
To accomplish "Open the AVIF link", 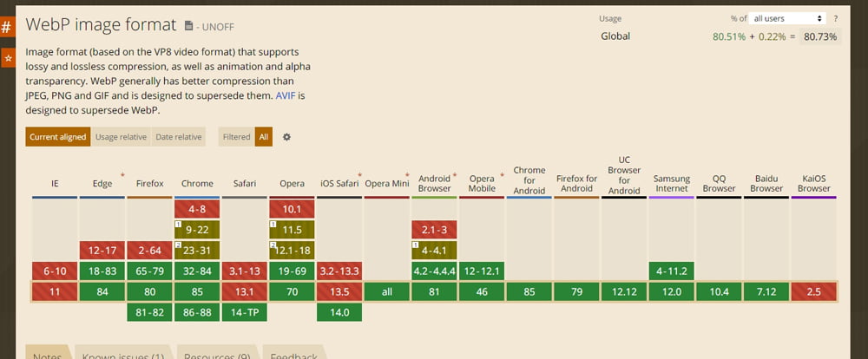I will pos(286,95).
